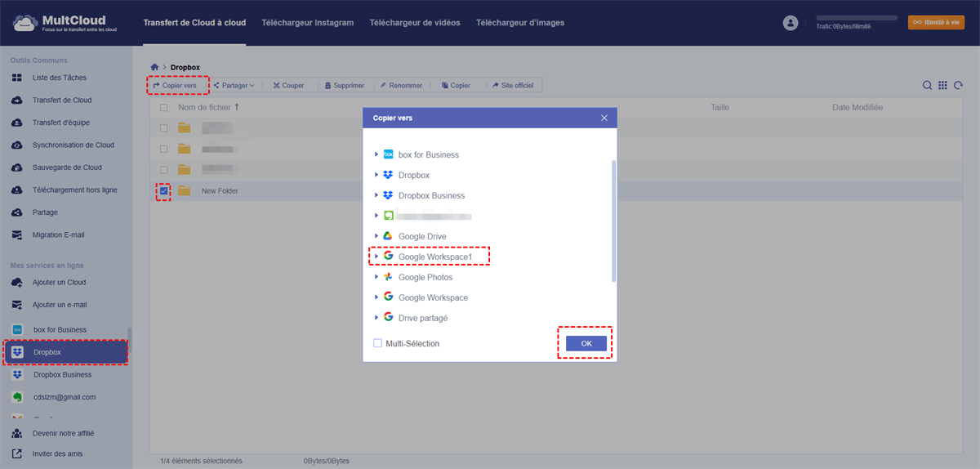This screenshot has width=980, height=469.
Task: Click the refresh icon
Action: [x=958, y=86]
